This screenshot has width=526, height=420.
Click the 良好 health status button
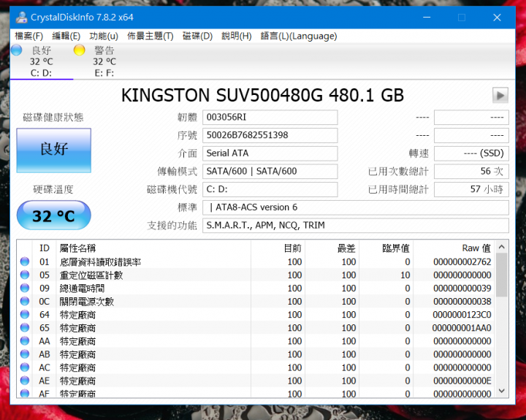[x=53, y=150]
